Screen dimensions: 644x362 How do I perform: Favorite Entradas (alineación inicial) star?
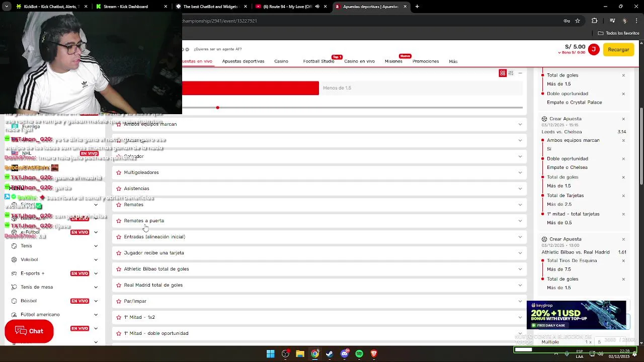click(119, 237)
